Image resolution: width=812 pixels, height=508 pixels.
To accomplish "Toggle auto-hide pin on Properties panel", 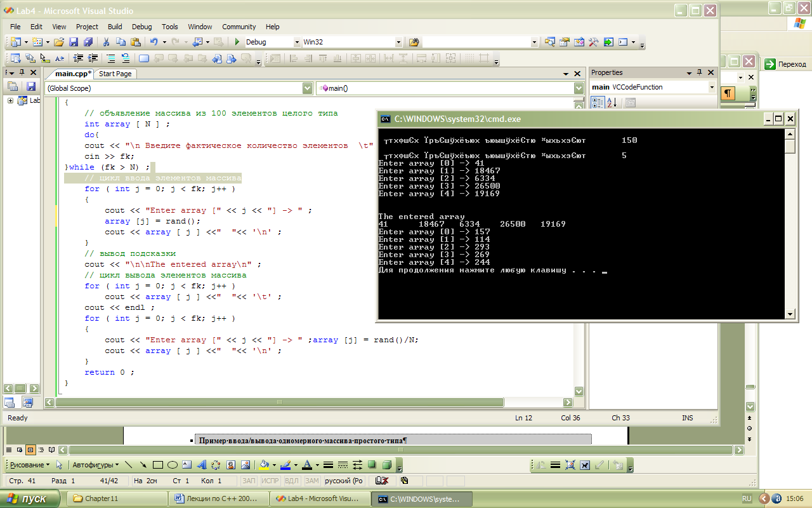I will (700, 72).
